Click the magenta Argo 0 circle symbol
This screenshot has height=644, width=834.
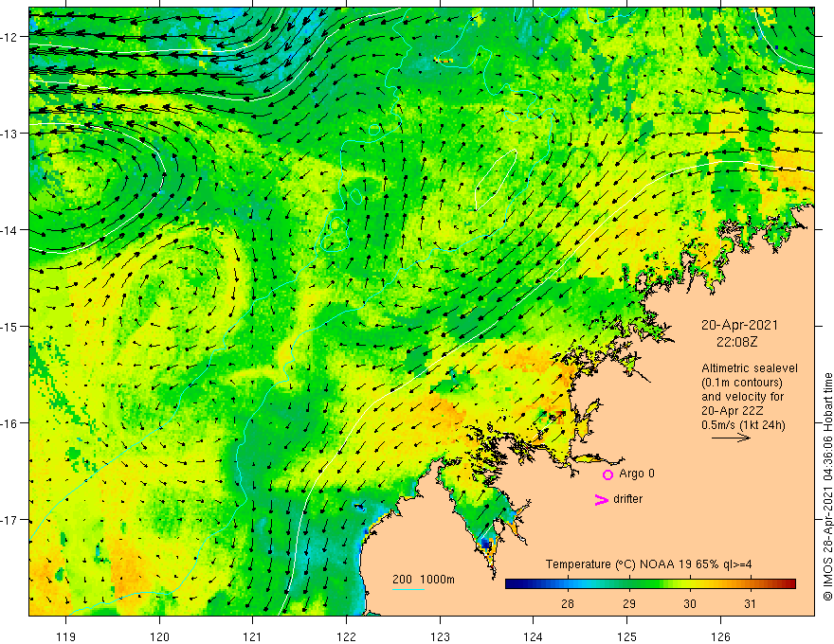[x=607, y=474]
